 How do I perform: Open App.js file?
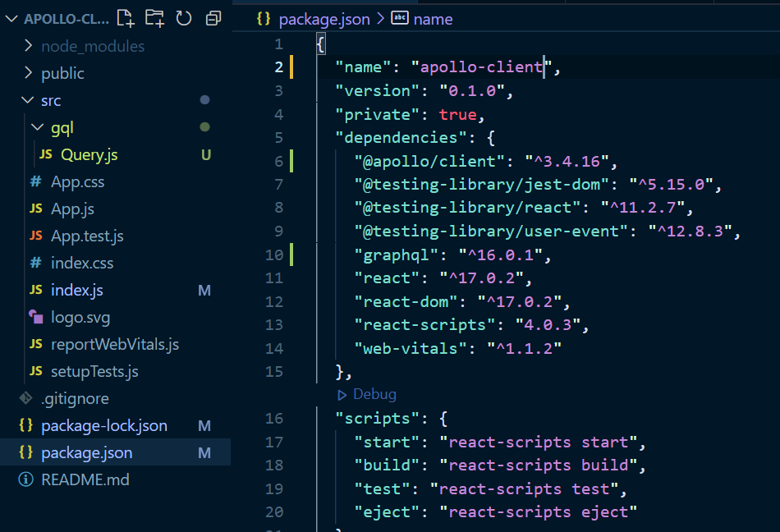(x=72, y=209)
